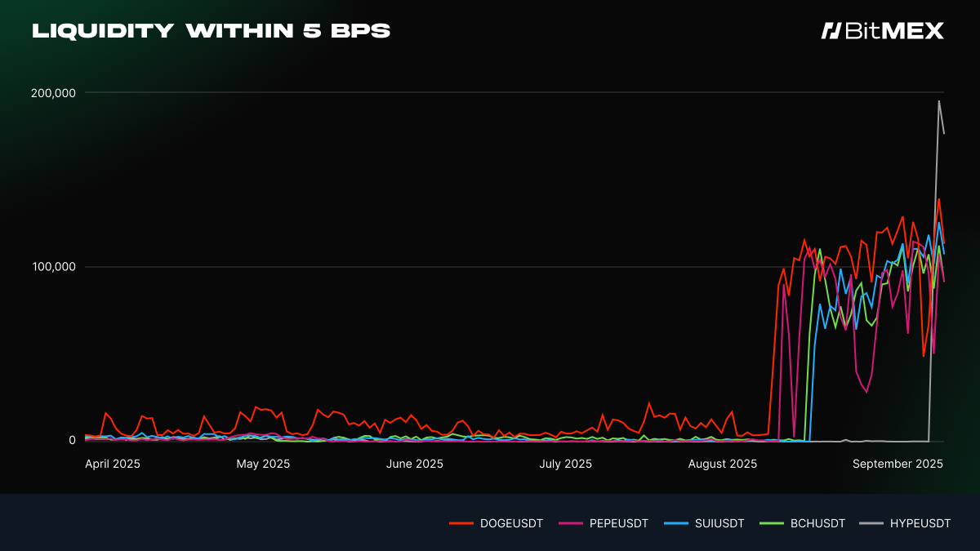Select the HYPEUSDT legend label
The height and width of the screenshot is (551, 980).
(x=920, y=523)
